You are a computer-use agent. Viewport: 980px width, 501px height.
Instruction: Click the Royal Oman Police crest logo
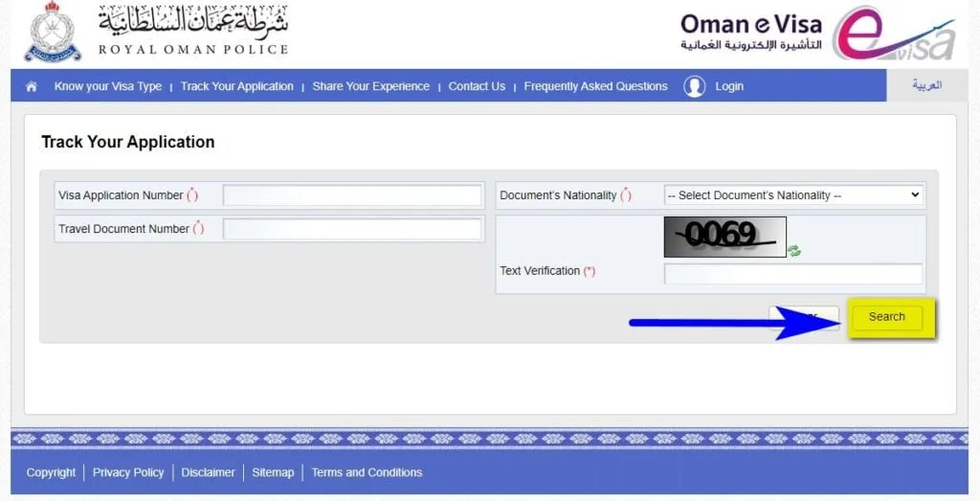(x=53, y=32)
